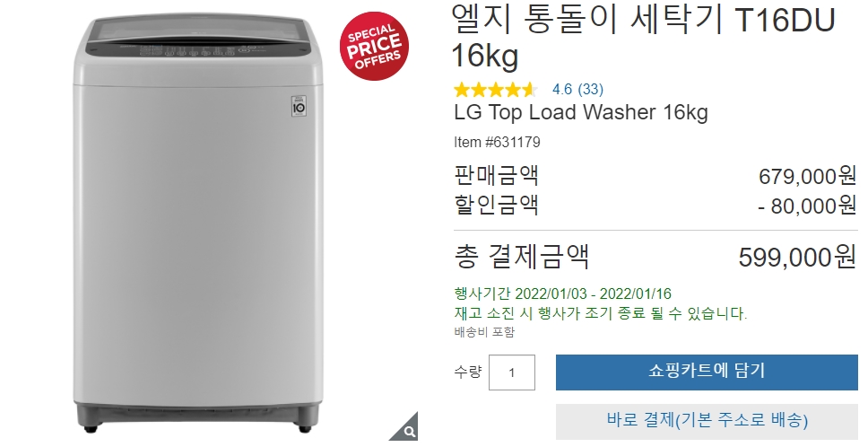Click the LG Top Load Washer 16kg subtitle

click(581, 112)
